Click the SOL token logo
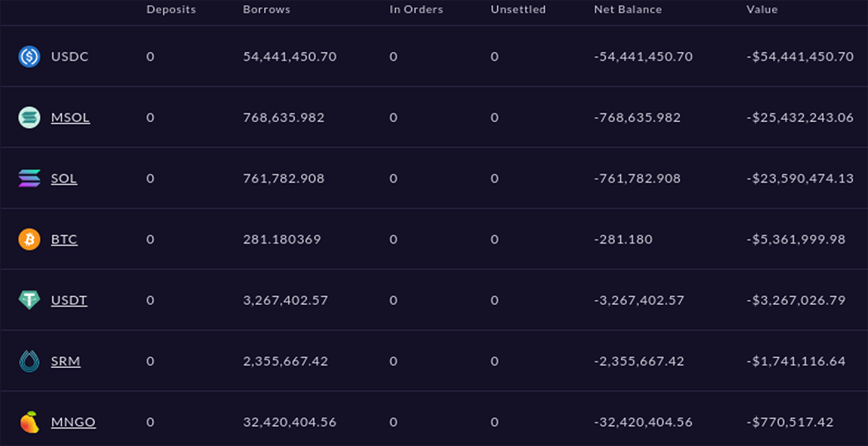This screenshot has width=868, height=446. [x=29, y=179]
